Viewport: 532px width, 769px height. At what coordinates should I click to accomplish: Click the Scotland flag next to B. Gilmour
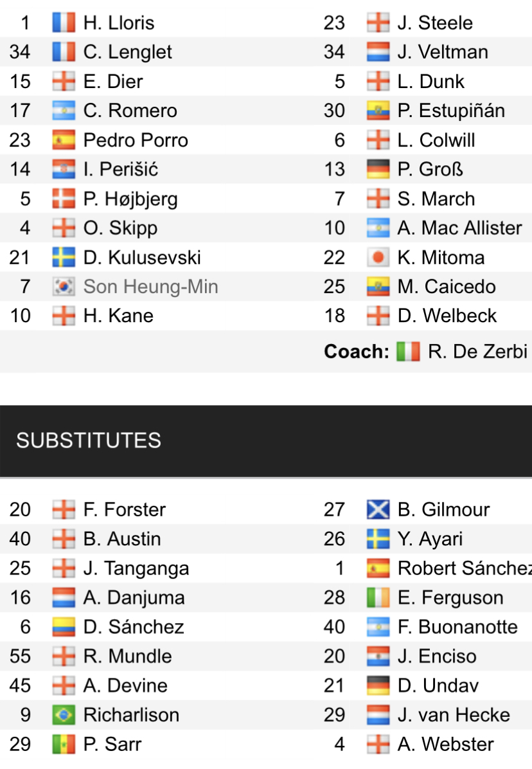378,510
